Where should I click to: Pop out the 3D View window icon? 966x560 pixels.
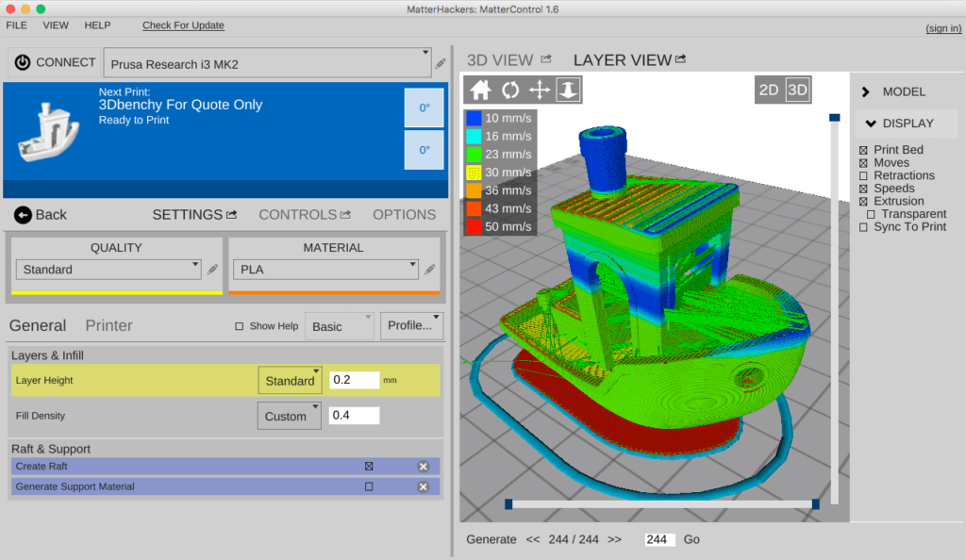[x=546, y=59]
